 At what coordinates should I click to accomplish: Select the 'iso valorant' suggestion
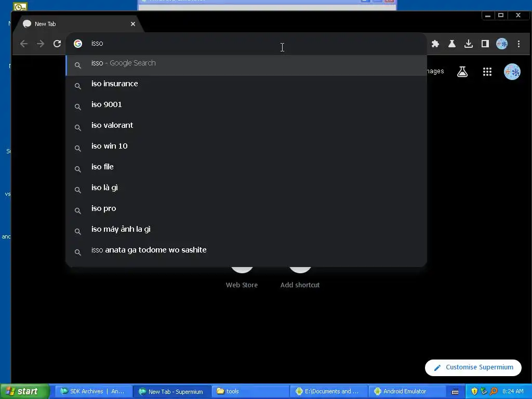point(246,127)
